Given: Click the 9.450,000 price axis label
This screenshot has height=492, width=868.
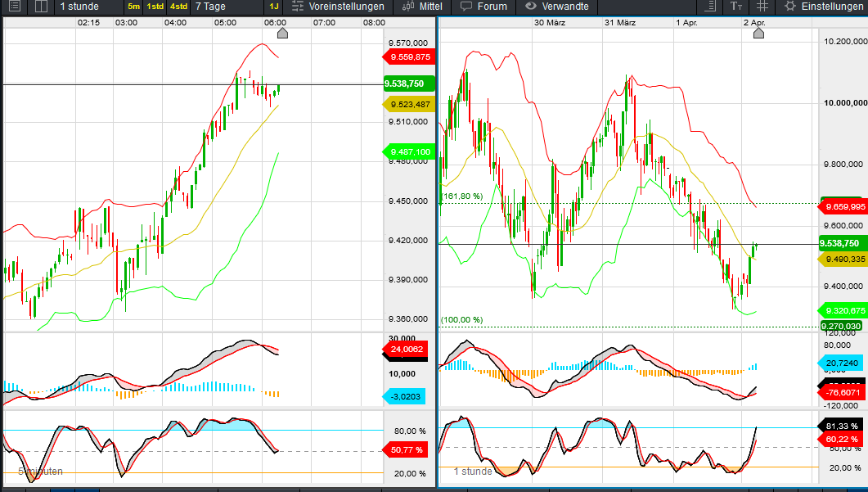Looking at the screenshot, I should point(408,201).
